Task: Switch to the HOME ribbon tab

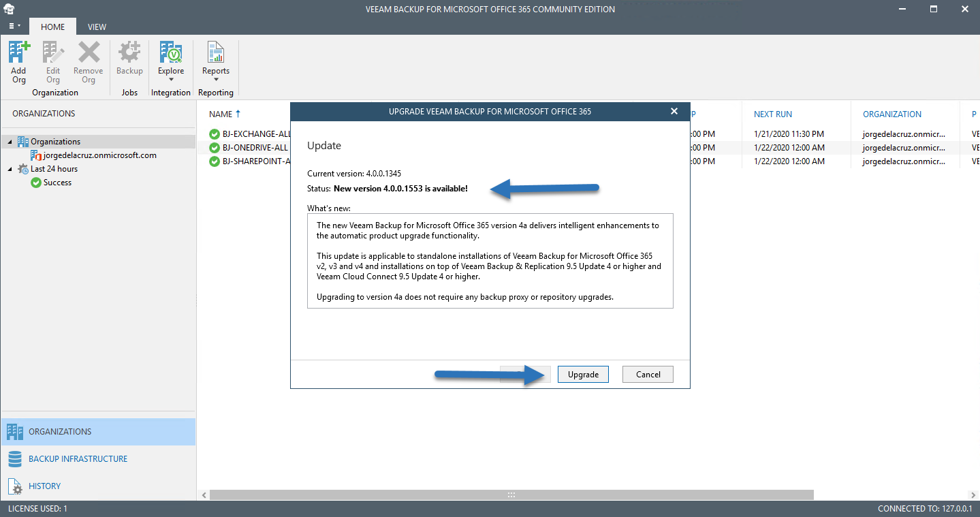Action: click(x=52, y=27)
